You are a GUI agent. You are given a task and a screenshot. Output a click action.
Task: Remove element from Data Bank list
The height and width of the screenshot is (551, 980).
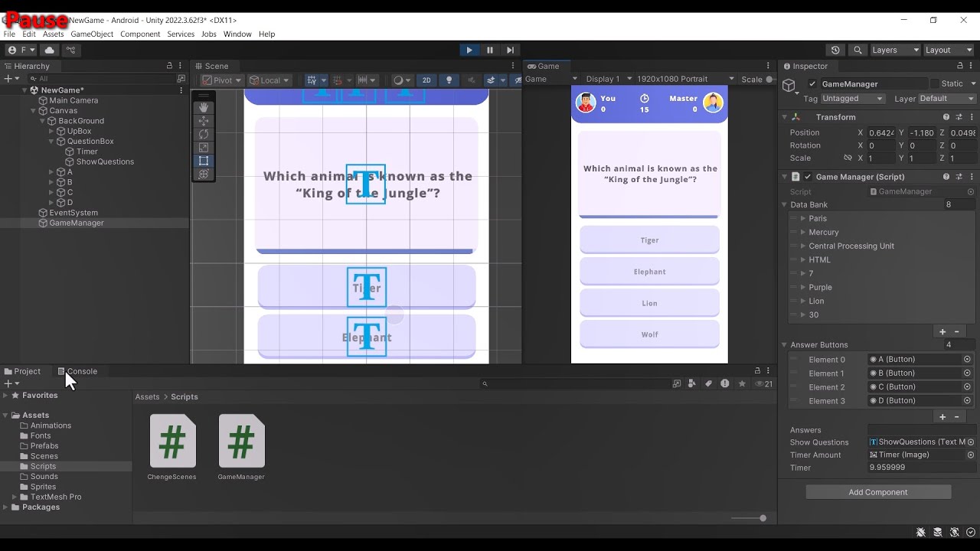pyautogui.click(x=956, y=332)
